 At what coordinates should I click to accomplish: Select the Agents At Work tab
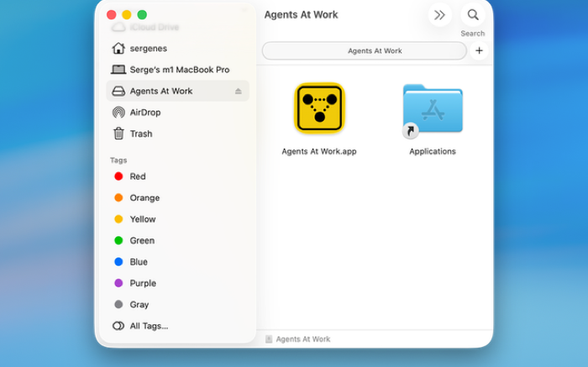365,50
